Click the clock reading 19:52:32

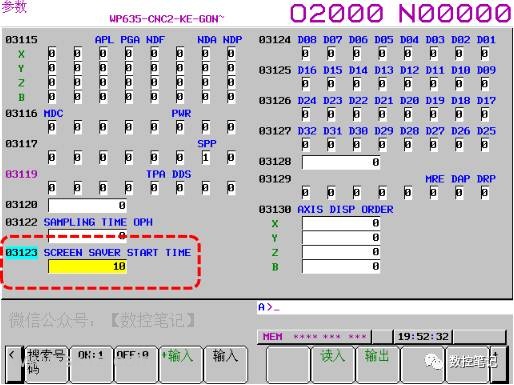[x=423, y=337]
